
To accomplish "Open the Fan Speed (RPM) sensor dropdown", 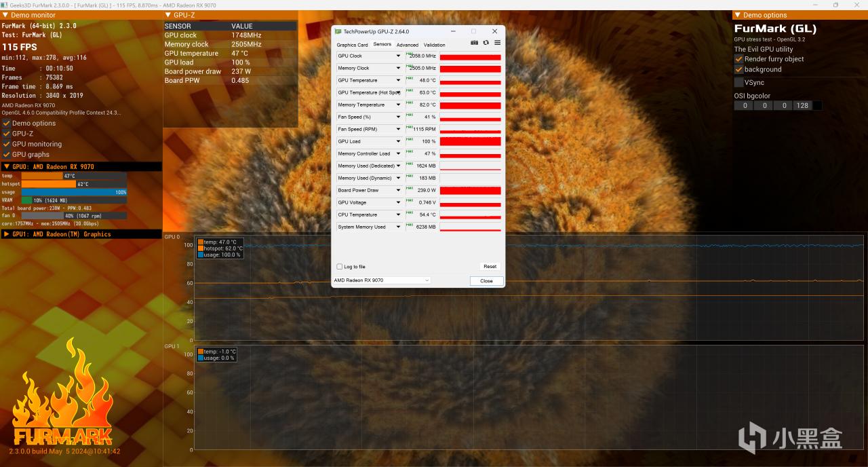I will (398, 130).
